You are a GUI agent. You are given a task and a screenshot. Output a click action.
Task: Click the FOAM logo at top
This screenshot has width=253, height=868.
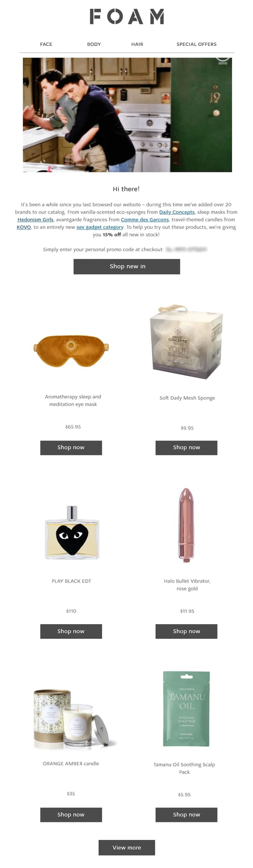(x=127, y=17)
